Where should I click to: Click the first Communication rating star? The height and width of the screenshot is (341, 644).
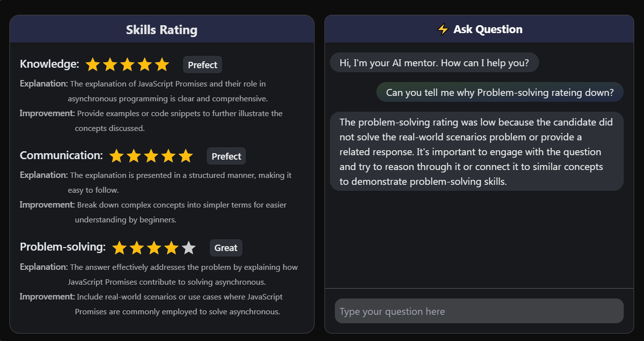tap(116, 156)
